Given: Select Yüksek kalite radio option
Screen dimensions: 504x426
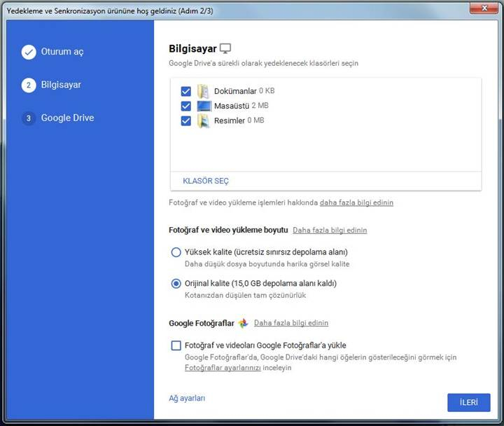Looking at the screenshot, I should point(176,252).
